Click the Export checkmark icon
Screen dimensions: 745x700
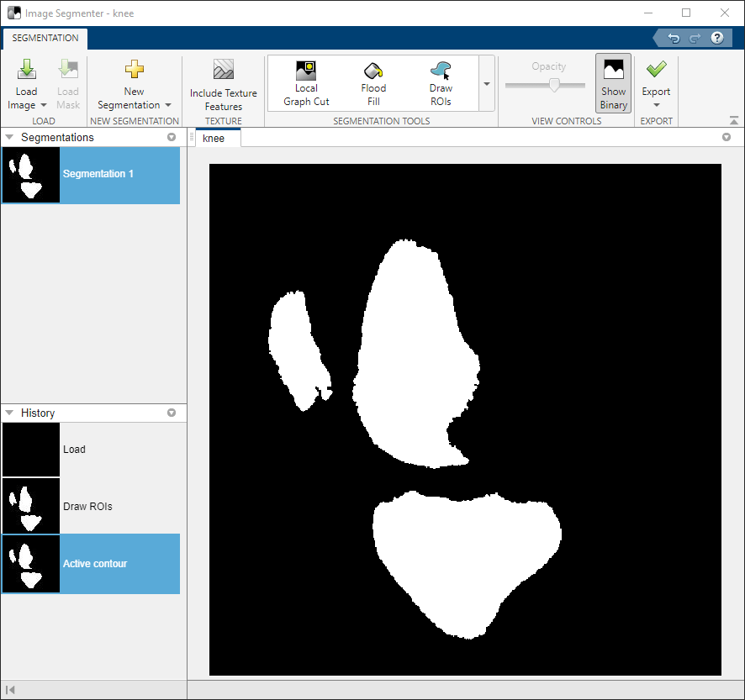click(656, 71)
